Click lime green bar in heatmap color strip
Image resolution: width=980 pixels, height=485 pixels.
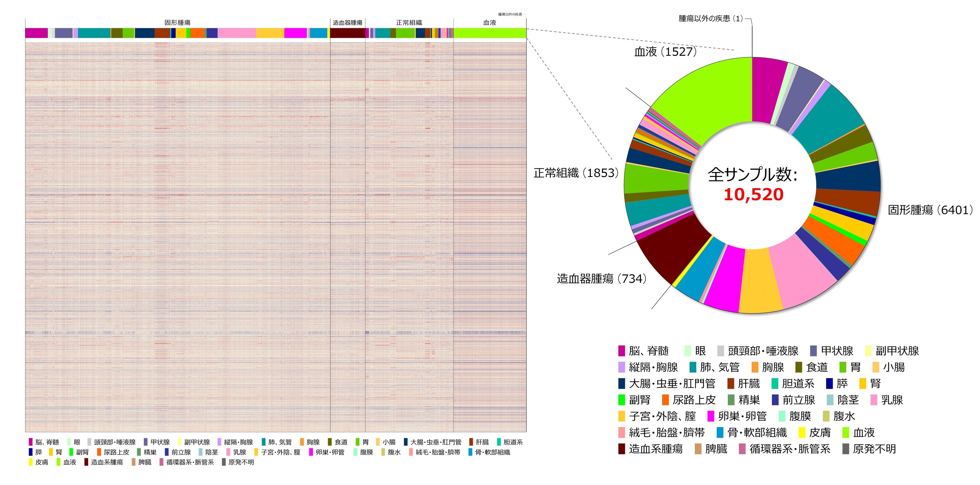490,33
